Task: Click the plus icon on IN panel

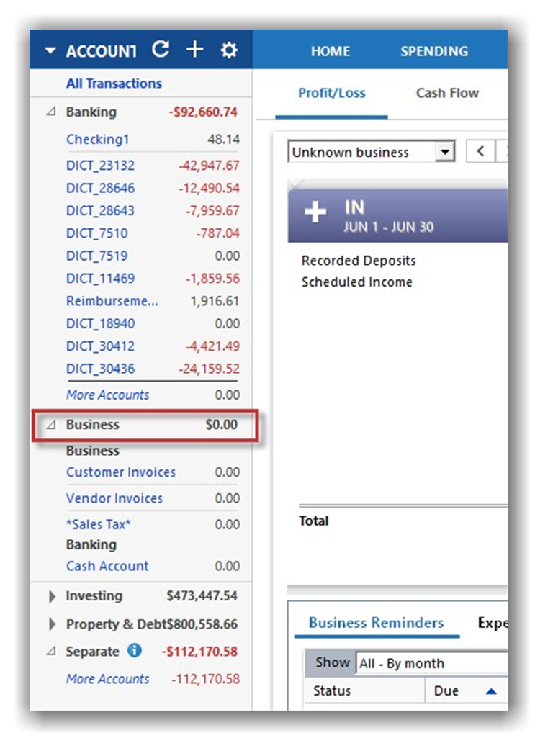Action: [315, 212]
